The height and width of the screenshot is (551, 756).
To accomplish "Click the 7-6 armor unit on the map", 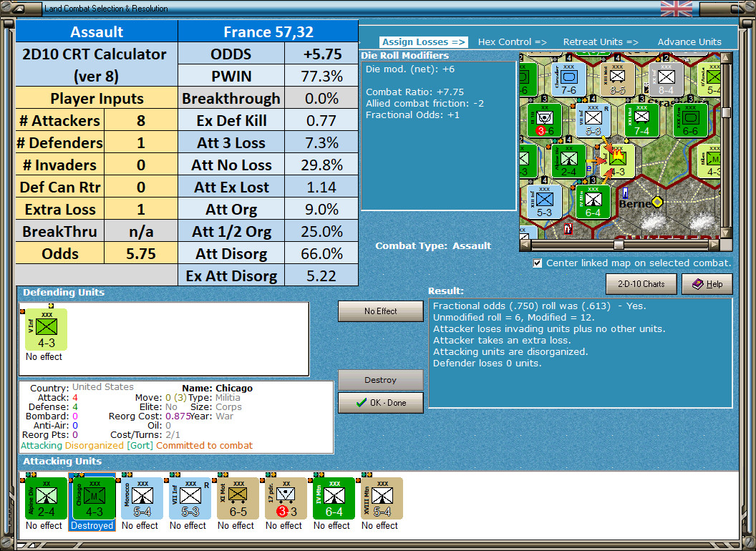I will [x=569, y=80].
